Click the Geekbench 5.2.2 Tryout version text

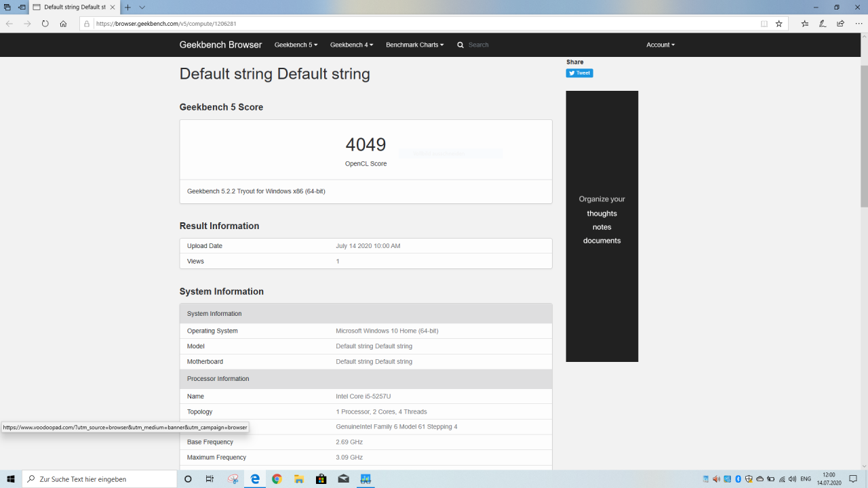pyautogui.click(x=256, y=191)
